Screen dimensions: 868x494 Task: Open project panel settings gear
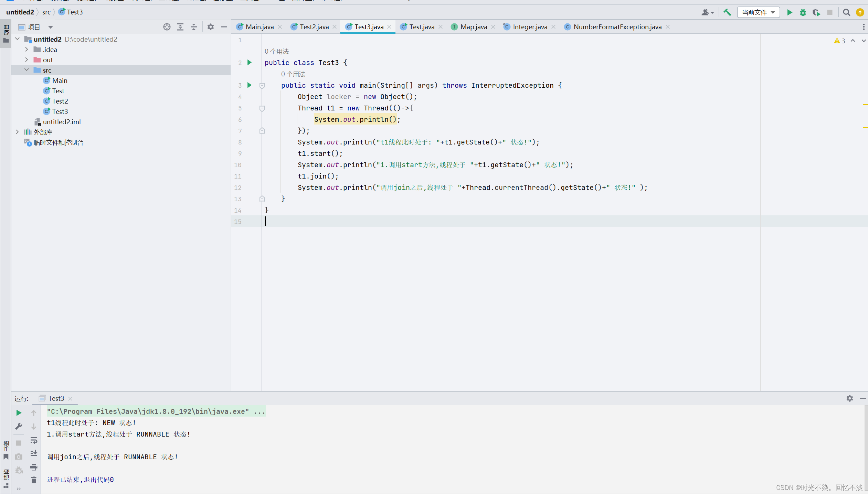click(x=211, y=27)
